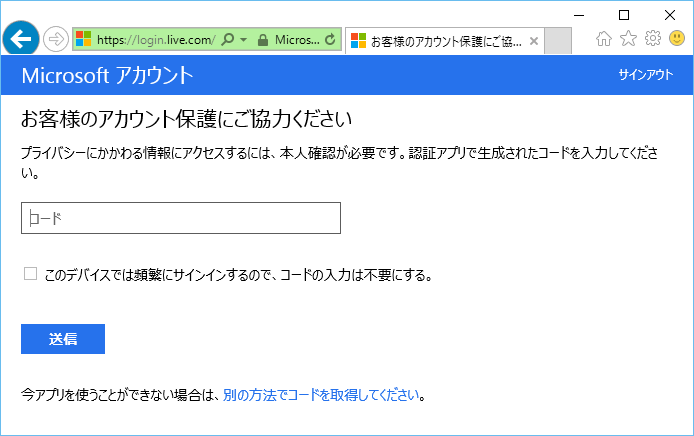694x436 pixels.
Task: Close the browser window
Action: [670, 15]
